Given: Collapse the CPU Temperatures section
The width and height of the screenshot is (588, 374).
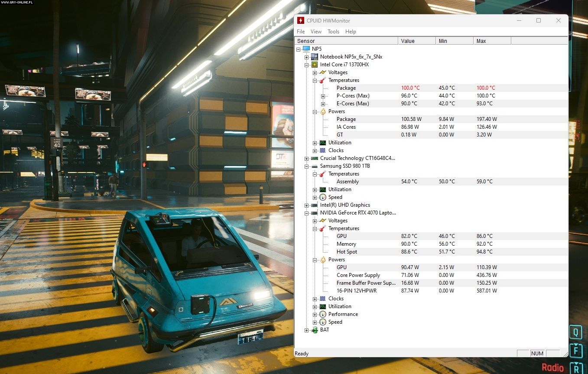Looking at the screenshot, I should pyautogui.click(x=315, y=80).
